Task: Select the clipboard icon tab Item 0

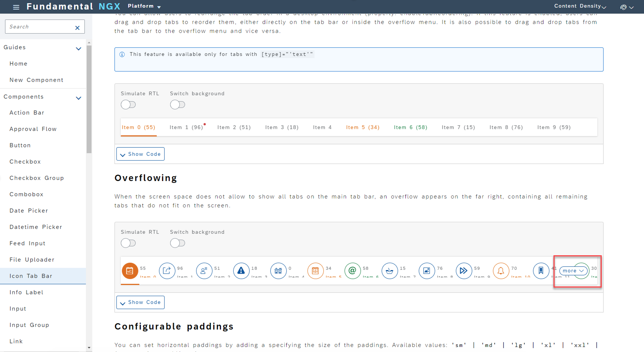Action: (x=130, y=271)
